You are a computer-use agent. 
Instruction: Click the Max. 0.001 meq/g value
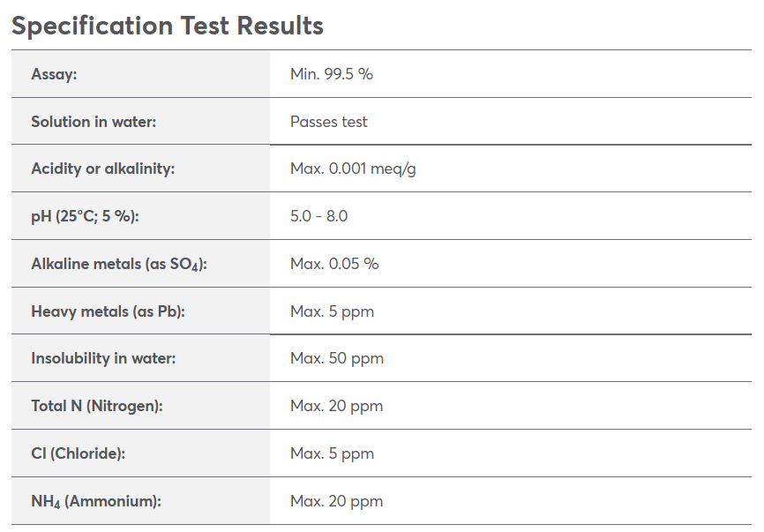click(x=353, y=169)
